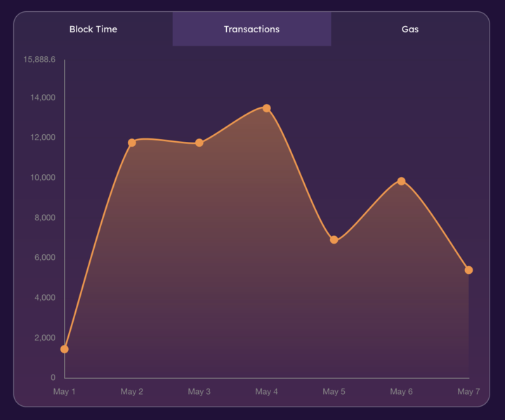This screenshot has height=420, width=505.
Task: Click the May 6 date label
Action: [401, 392]
